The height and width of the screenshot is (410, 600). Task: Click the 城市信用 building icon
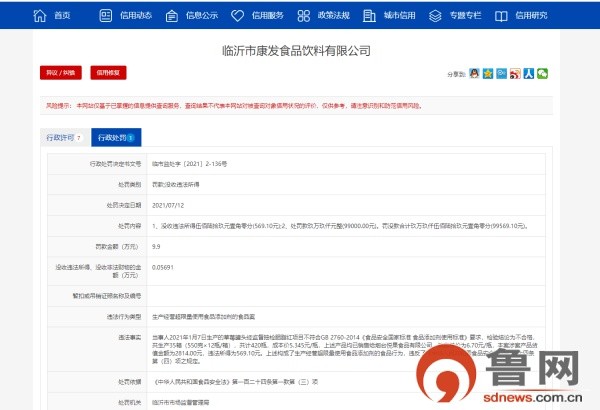coord(369,16)
